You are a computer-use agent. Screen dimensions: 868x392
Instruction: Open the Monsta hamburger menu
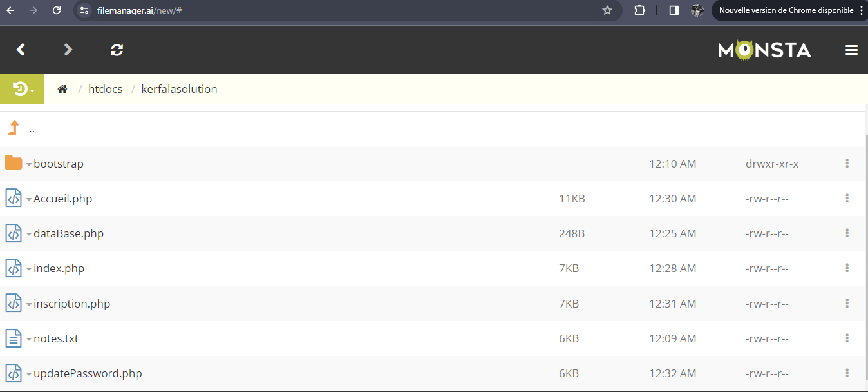[851, 50]
